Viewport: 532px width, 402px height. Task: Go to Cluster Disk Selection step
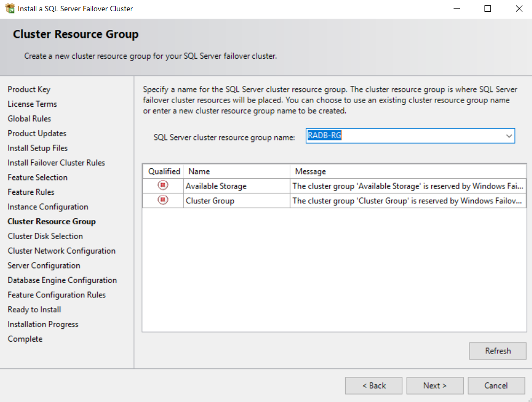click(45, 236)
